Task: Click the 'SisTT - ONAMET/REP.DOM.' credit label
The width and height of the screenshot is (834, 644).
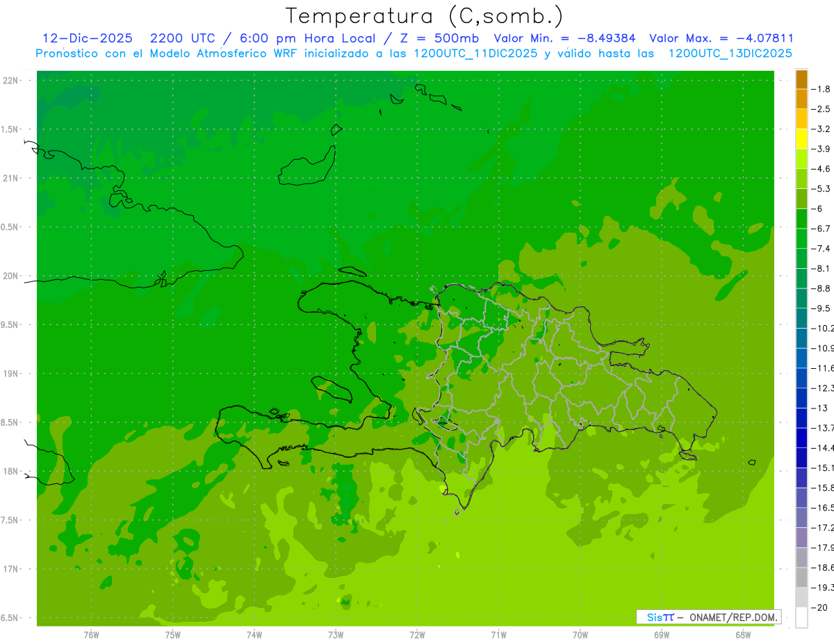Action: pos(709,617)
